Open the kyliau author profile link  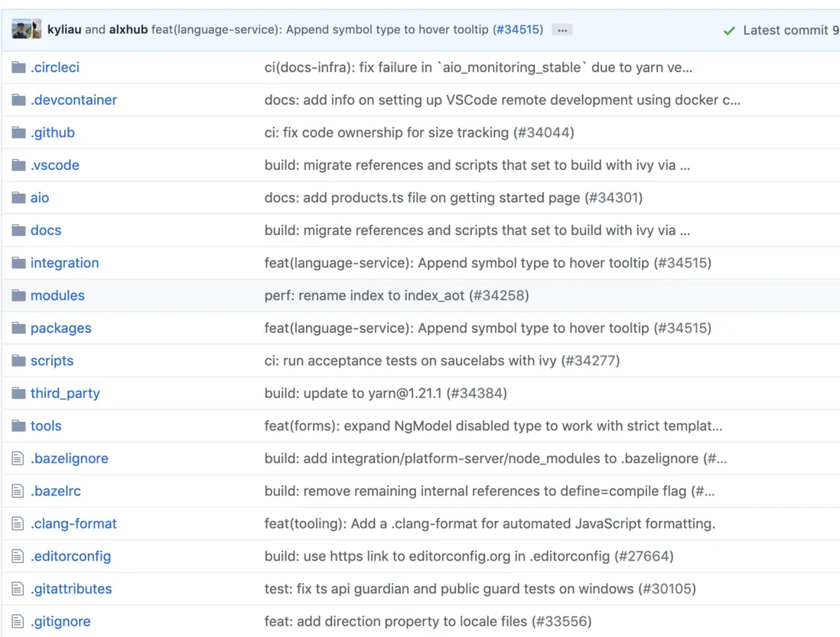click(64, 30)
